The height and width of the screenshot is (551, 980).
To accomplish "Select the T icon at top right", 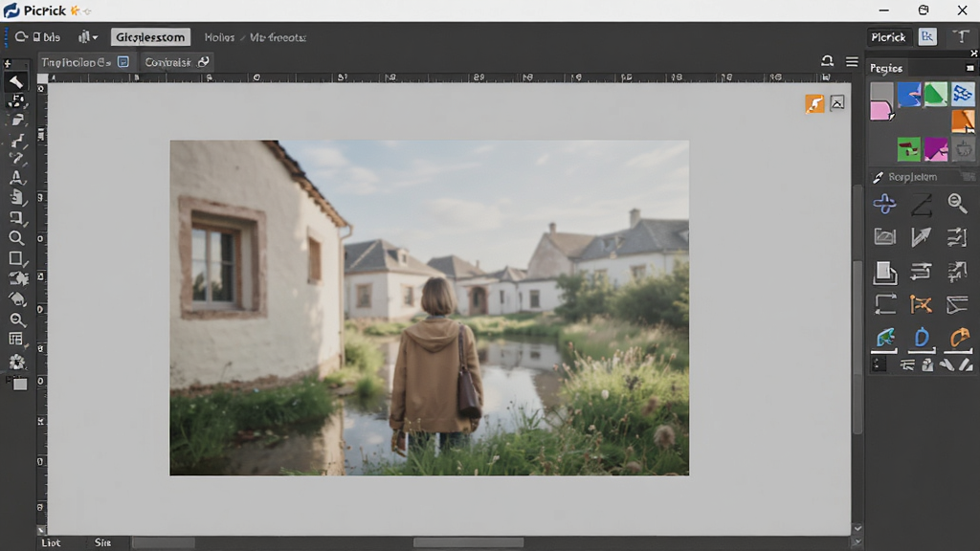I will [x=961, y=37].
